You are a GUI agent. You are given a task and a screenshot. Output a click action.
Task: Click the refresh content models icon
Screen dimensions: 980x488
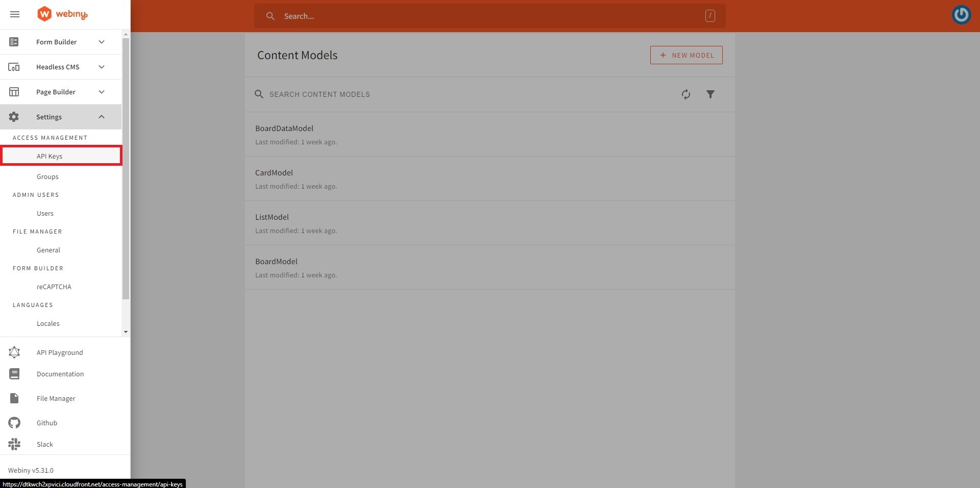tap(686, 94)
